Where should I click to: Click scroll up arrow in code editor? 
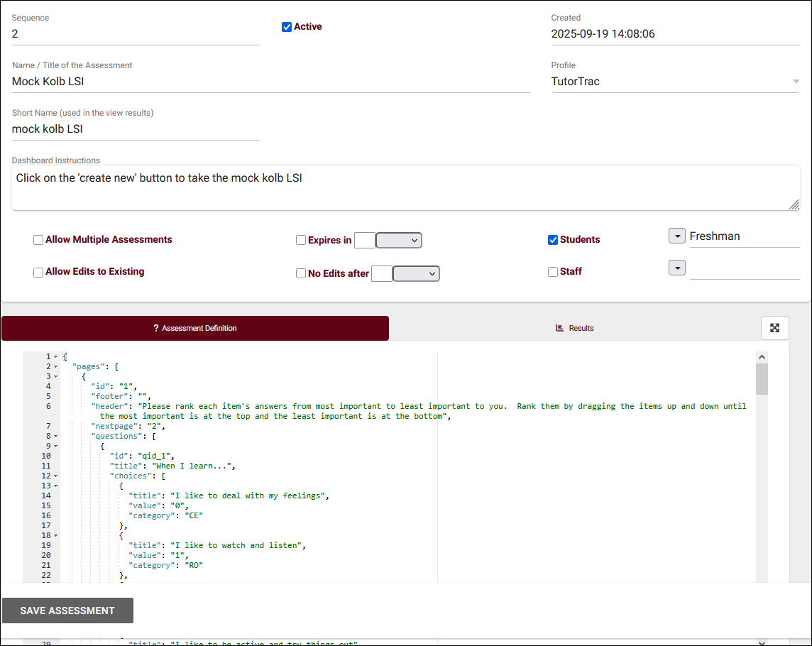(762, 358)
